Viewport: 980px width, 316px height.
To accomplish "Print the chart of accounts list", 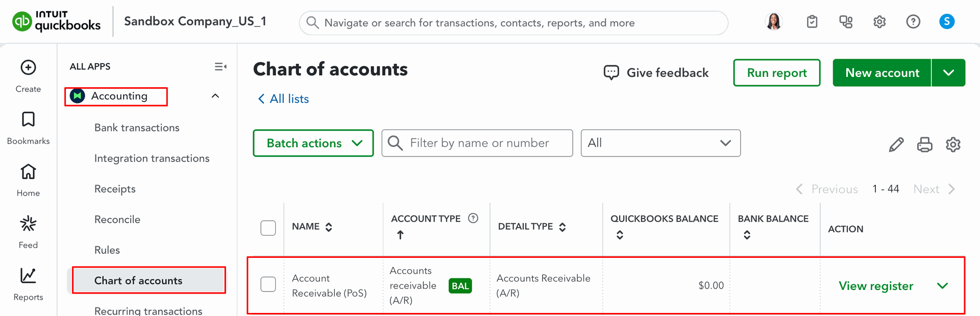I will point(924,145).
